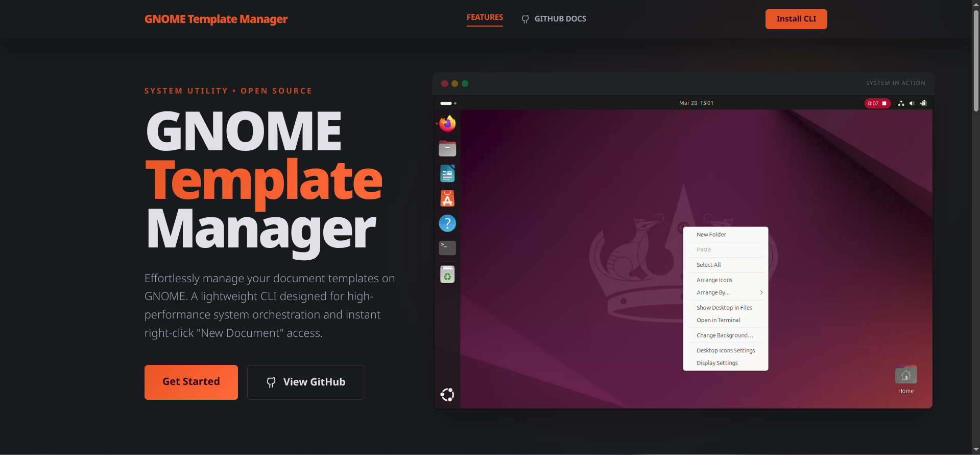The height and width of the screenshot is (455, 980).
Task: Open Firefox from the Ubuntu dock
Action: 447,124
